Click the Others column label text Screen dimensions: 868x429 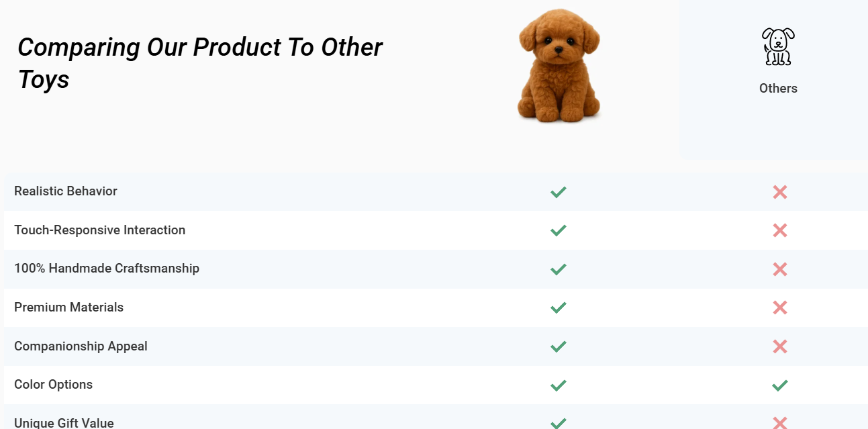pyautogui.click(x=778, y=89)
